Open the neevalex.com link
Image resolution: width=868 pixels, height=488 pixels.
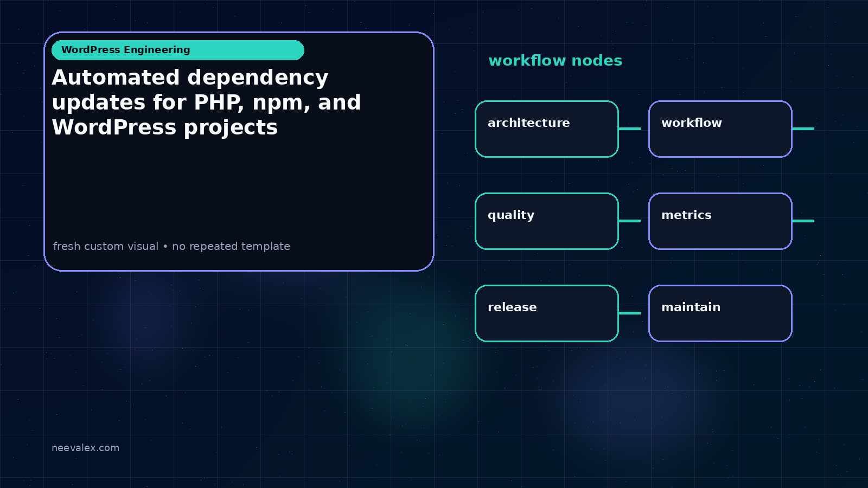[x=85, y=448]
